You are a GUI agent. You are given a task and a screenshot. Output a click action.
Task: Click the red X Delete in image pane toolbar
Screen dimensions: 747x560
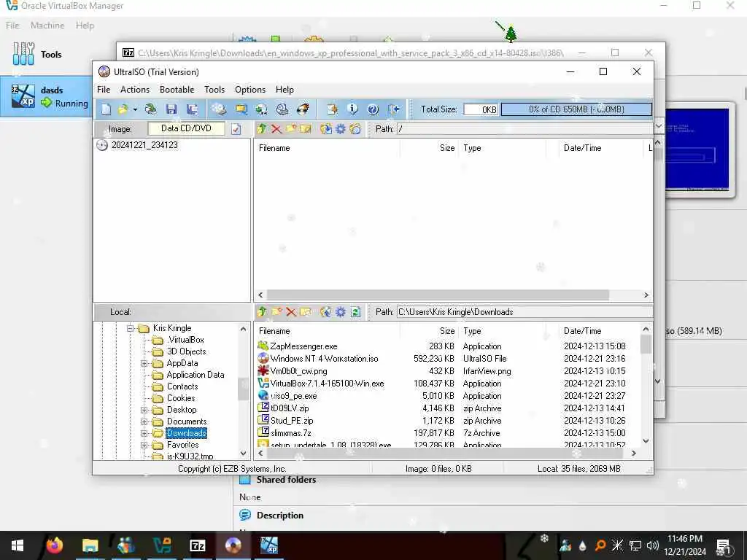tap(276, 128)
